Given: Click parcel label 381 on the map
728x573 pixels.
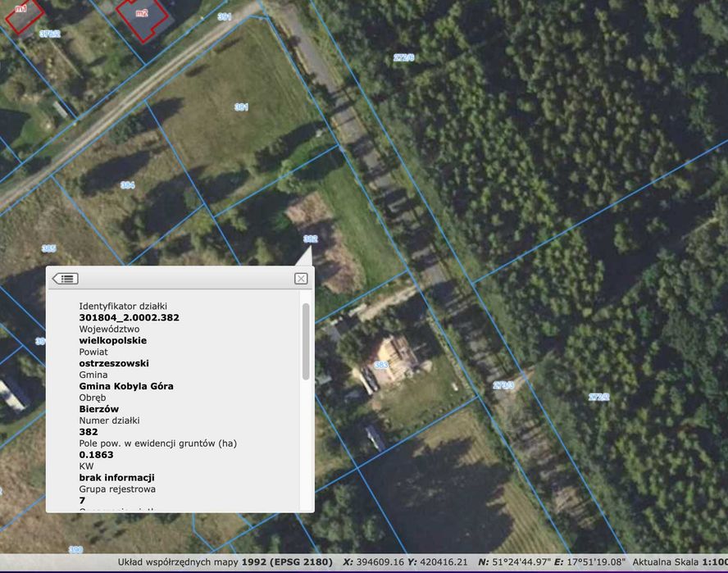Looking at the screenshot, I should pyautogui.click(x=241, y=107).
